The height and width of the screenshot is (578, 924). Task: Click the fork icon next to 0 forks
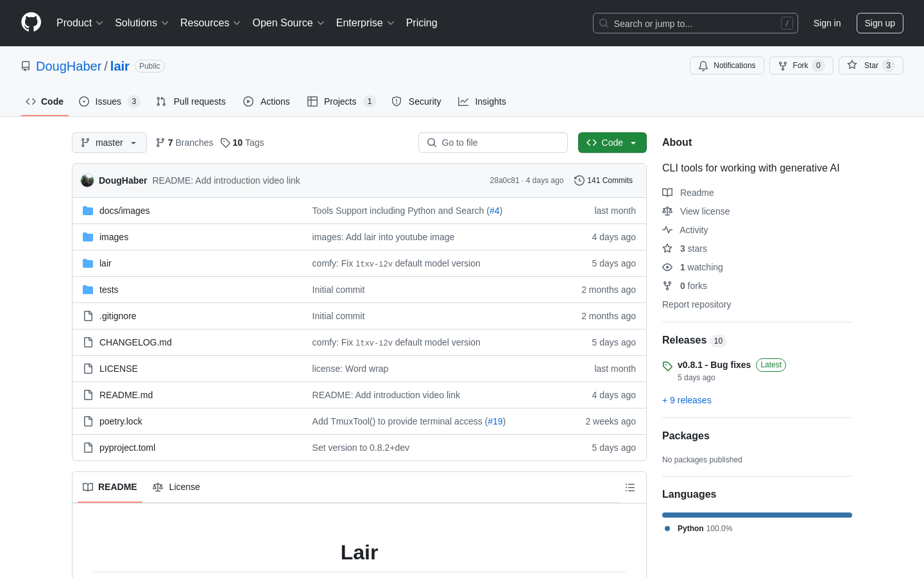tap(667, 286)
